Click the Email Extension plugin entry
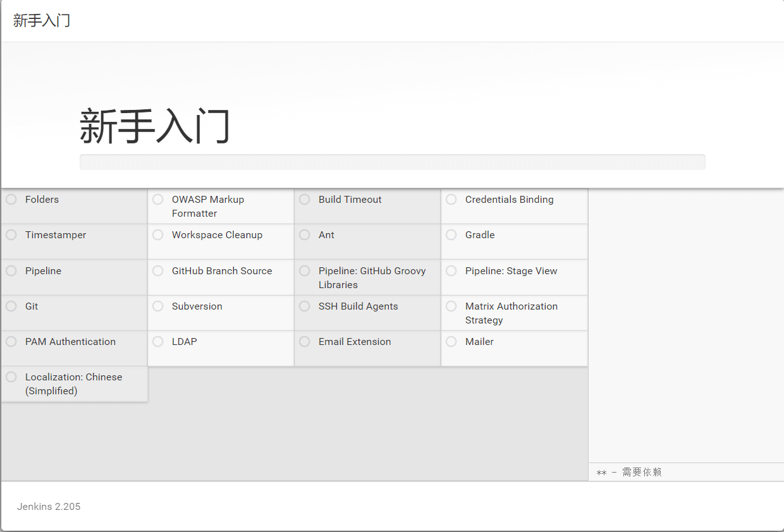This screenshot has height=532, width=784. [354, 342]
